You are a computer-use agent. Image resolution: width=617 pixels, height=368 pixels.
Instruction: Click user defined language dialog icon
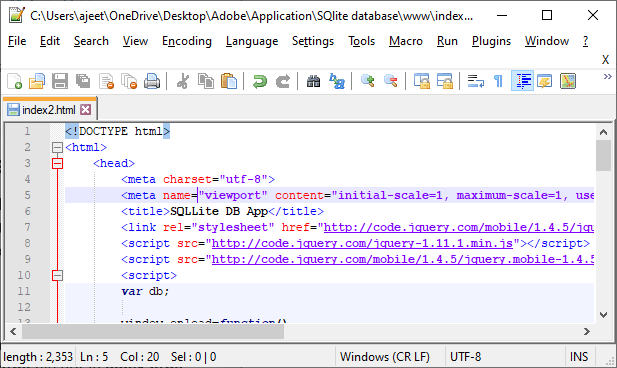(x=545, y=81)
